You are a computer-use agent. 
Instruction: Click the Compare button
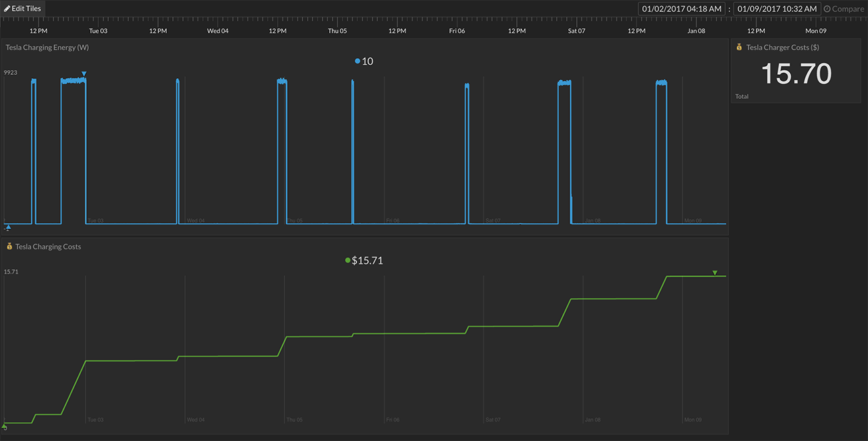844,9
